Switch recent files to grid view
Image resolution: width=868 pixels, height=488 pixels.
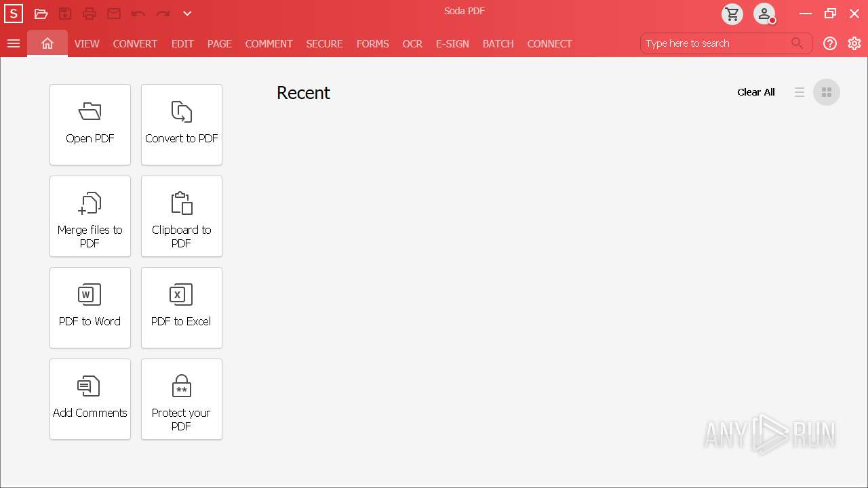click(x=827, y=92)
